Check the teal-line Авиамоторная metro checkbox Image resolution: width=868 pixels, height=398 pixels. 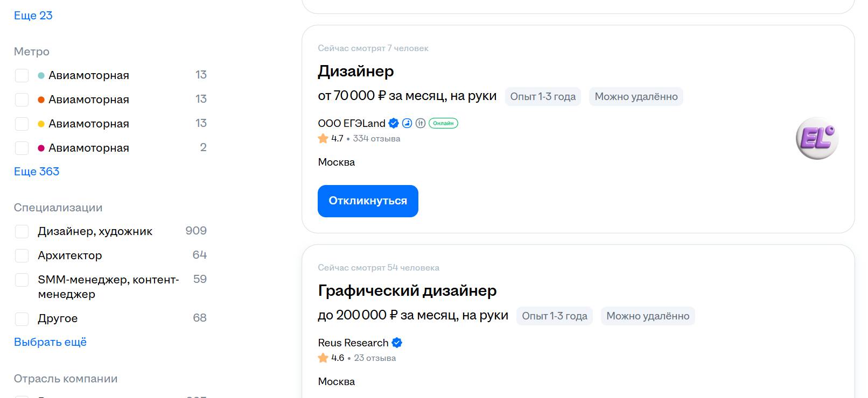click(22, 75)
